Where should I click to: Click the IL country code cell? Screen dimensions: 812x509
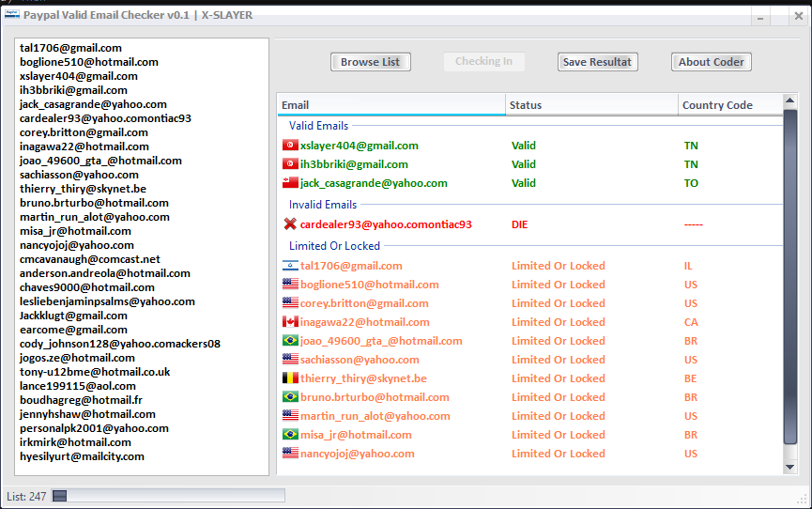(688, 266)
